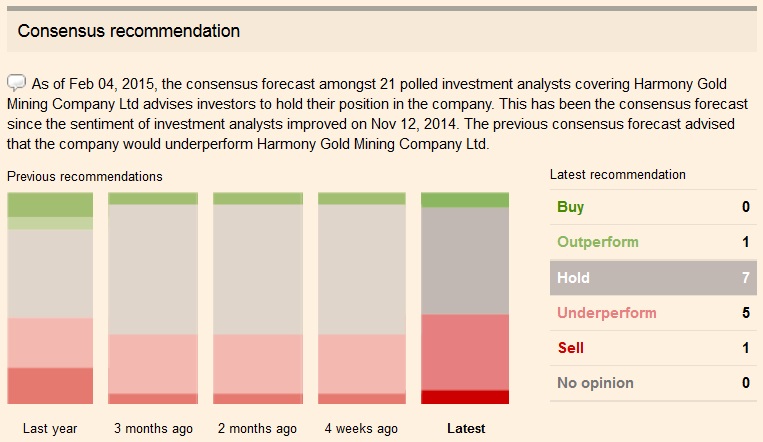
Task: Click the pink Underperform segment in 3 months ago bar
Action: coord(153,363)
